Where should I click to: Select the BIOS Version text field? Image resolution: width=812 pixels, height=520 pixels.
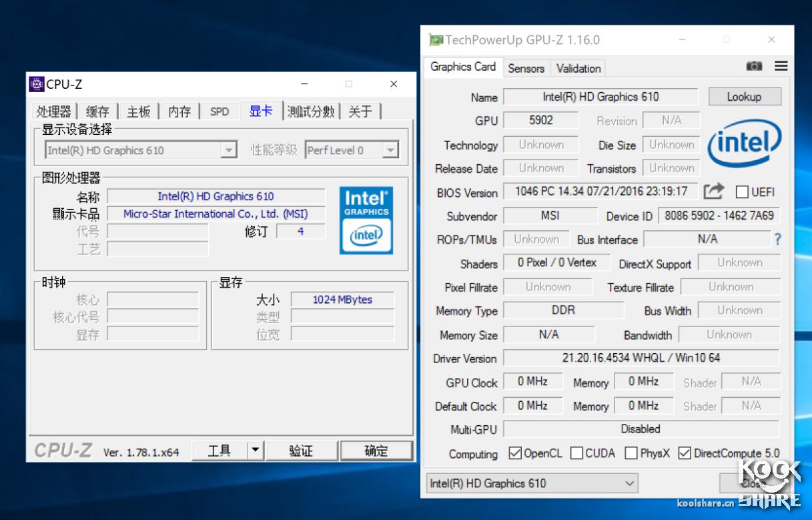[600, 192]
